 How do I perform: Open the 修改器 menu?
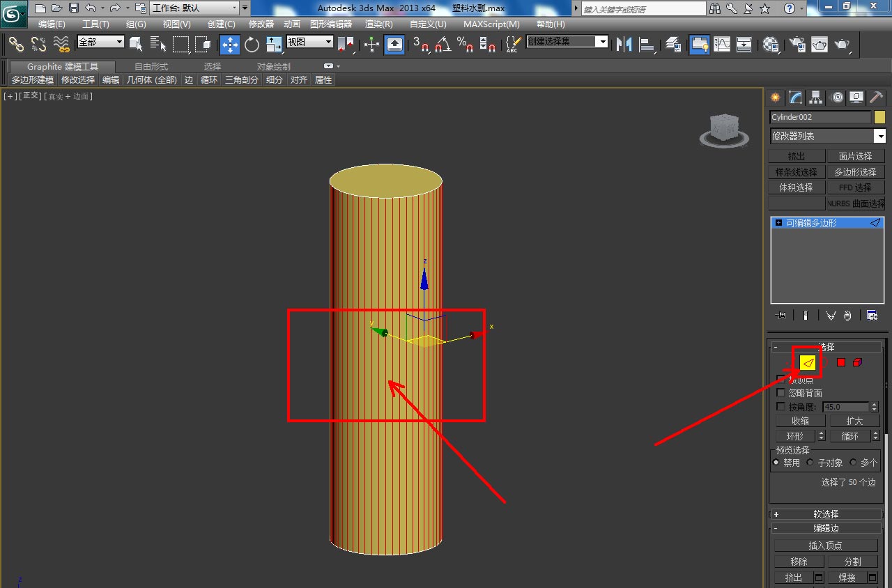click(261, 24)
